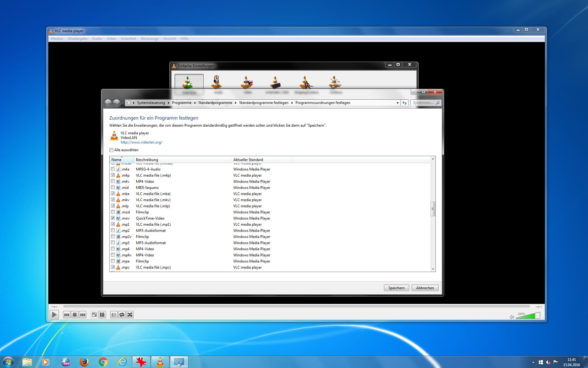Click the Next track button in VLC

(83, 315)
